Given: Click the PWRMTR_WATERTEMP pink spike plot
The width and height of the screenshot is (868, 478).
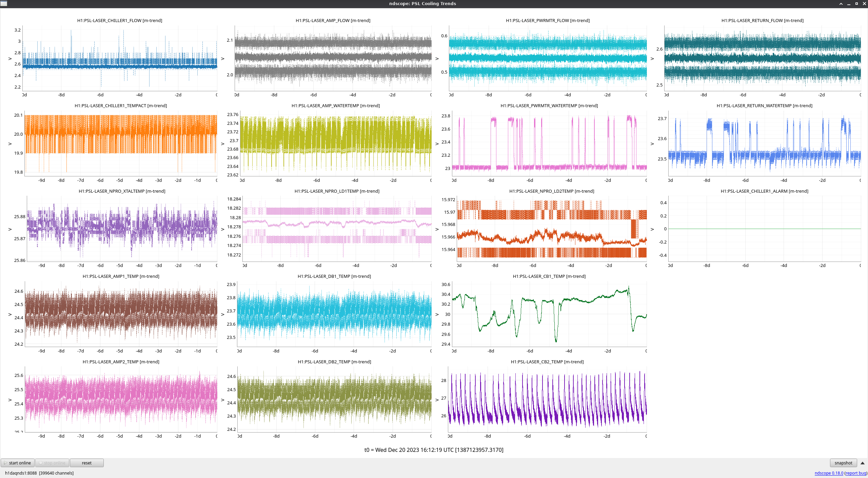Looking at the screenshot, I should pyautogui.click(x=549, y=143).
